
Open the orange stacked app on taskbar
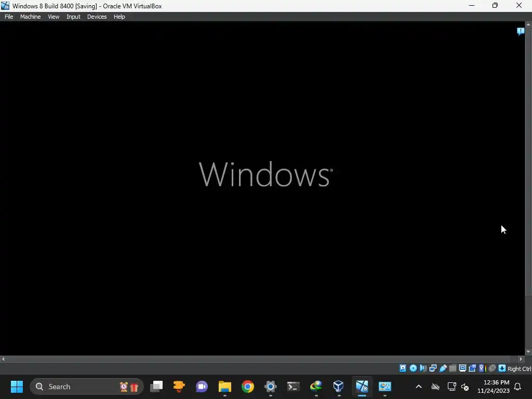[179, 387]
